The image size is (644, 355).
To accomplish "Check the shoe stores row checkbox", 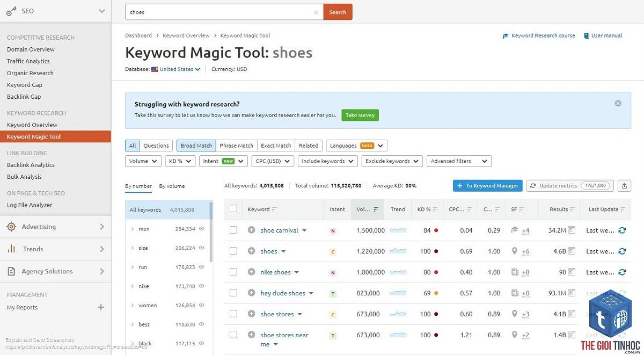I will tap(233, 314).
